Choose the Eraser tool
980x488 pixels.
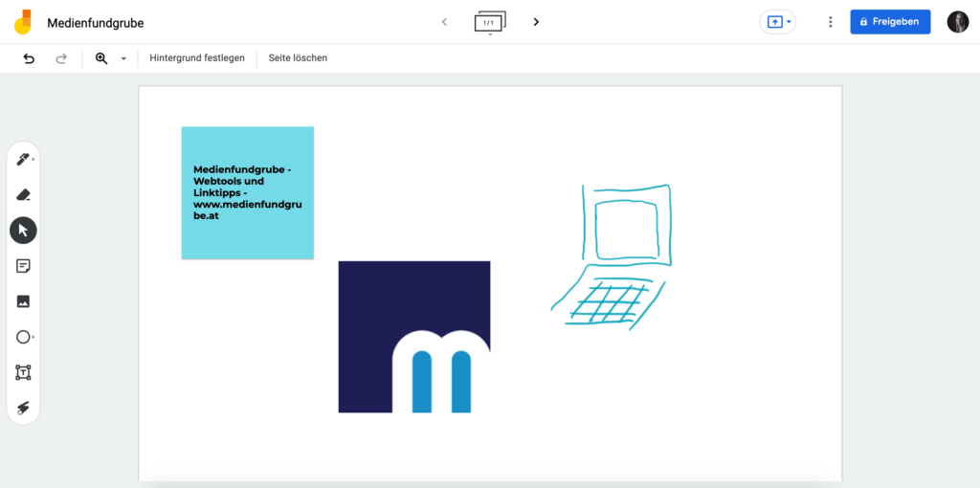point(23,195)
